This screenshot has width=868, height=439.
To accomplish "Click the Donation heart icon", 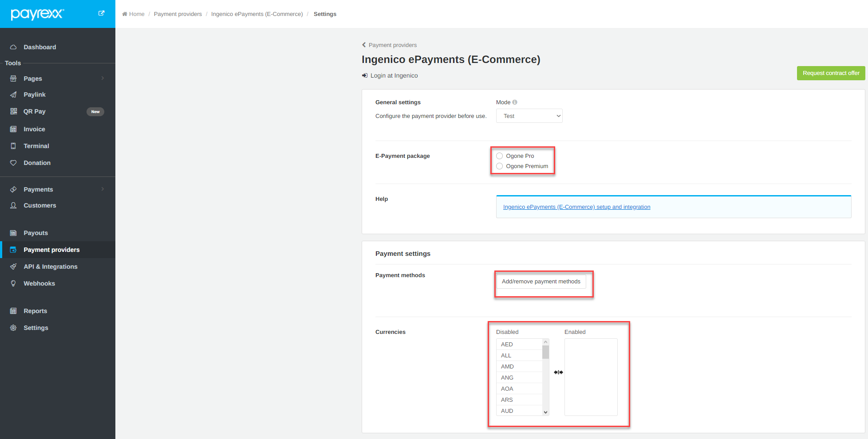I will pos(13,163).
